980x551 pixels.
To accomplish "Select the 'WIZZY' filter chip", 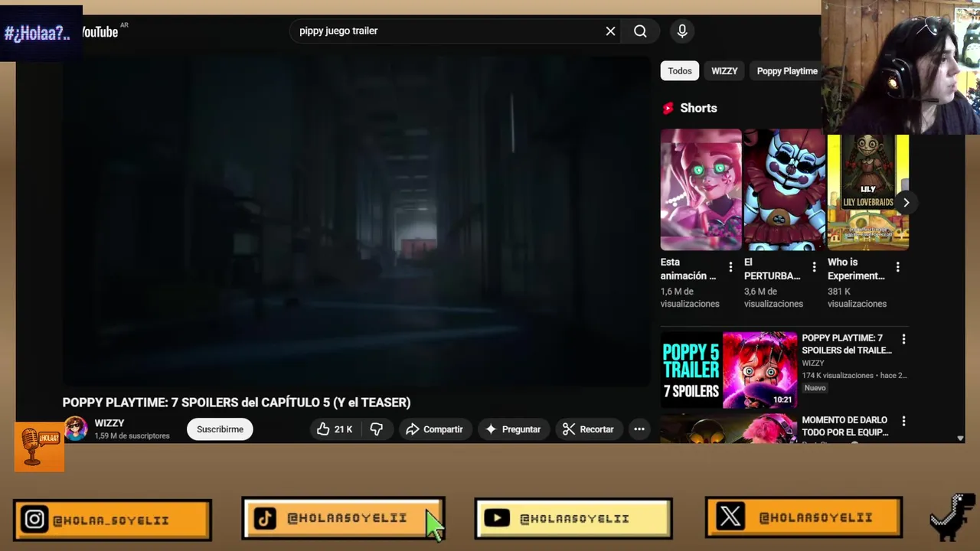I will tap(724, 71).
